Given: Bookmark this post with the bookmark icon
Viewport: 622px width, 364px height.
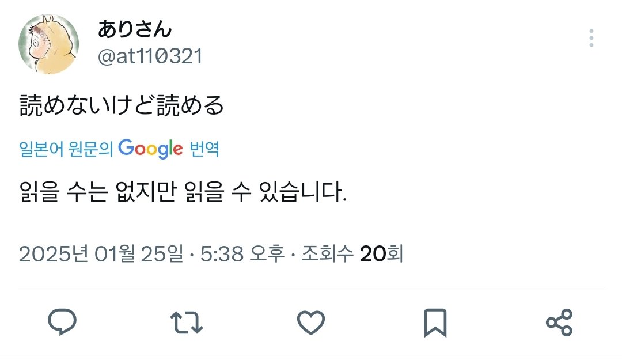Looking at the screenshot, I should pyautogui.click(x=435, y=323).
